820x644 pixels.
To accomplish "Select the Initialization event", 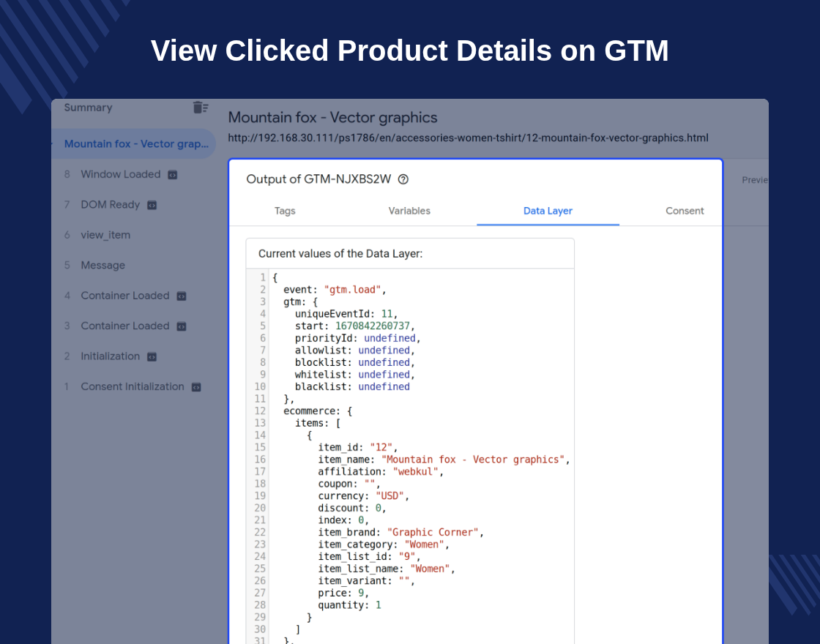I will click(x=111, y=356).
